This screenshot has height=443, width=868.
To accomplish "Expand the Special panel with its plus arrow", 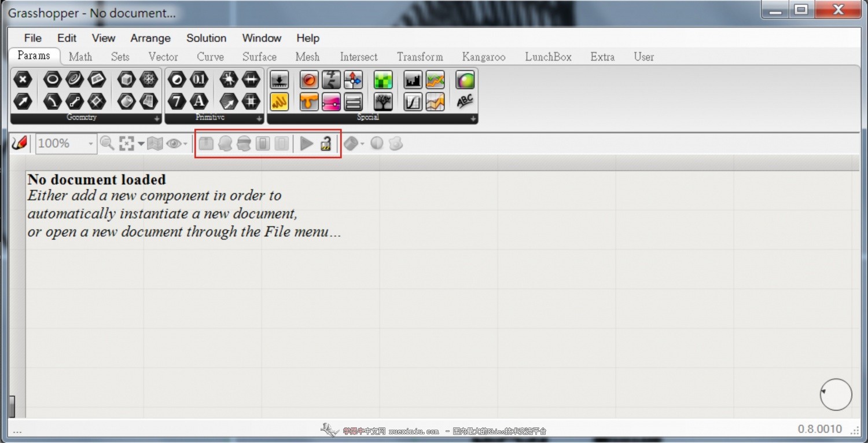I will coord(473,119).
